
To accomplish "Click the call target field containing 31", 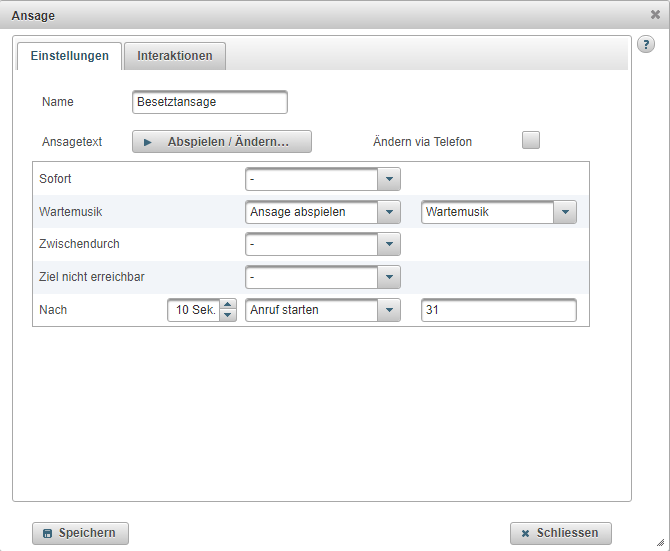I will (x=499, y=310).
